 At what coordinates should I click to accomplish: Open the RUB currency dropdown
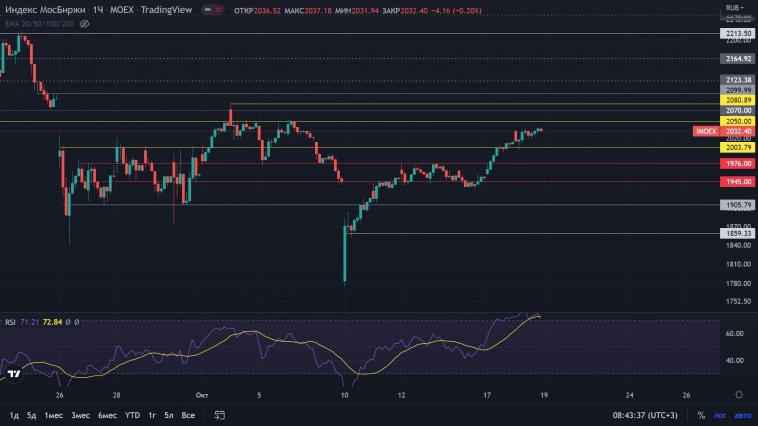click(735, 8)
